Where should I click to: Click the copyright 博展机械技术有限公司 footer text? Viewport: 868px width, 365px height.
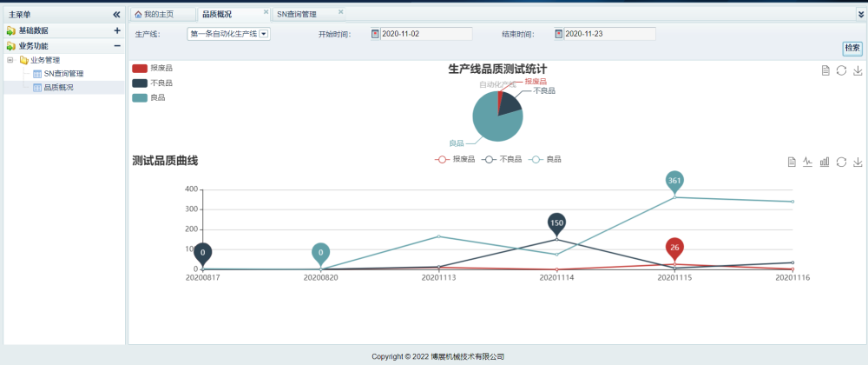click(468, 356)
